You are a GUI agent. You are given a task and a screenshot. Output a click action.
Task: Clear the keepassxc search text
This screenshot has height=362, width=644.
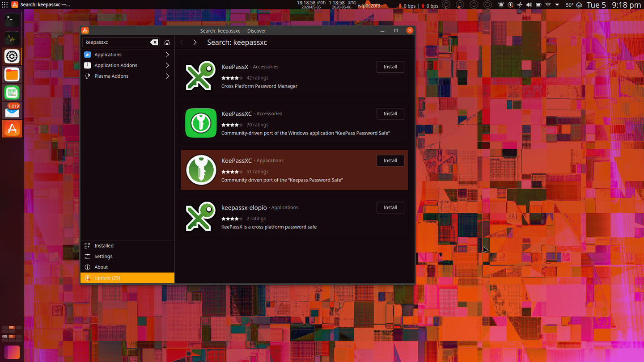[x=154, y=42]
